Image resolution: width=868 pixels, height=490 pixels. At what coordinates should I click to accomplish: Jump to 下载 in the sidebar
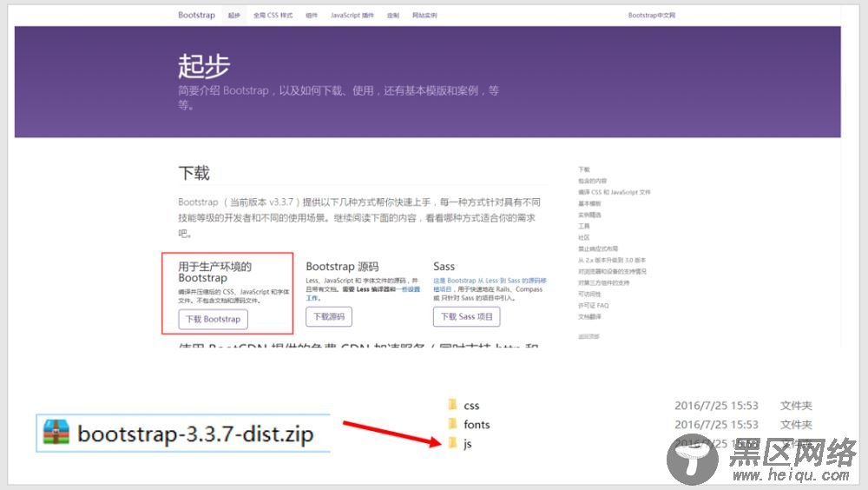[584, 169]
